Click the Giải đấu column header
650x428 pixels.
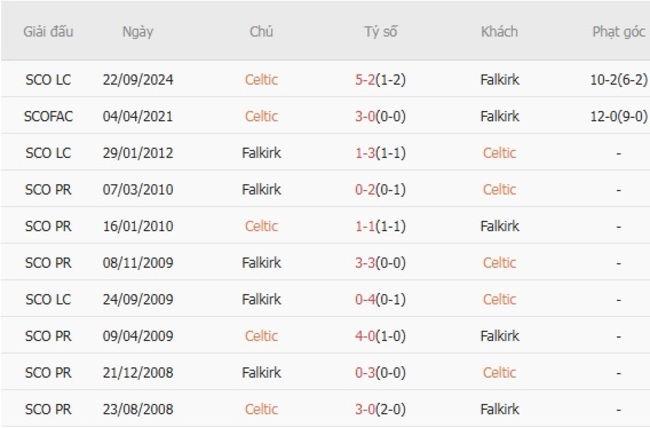click(x=49, y=31)
